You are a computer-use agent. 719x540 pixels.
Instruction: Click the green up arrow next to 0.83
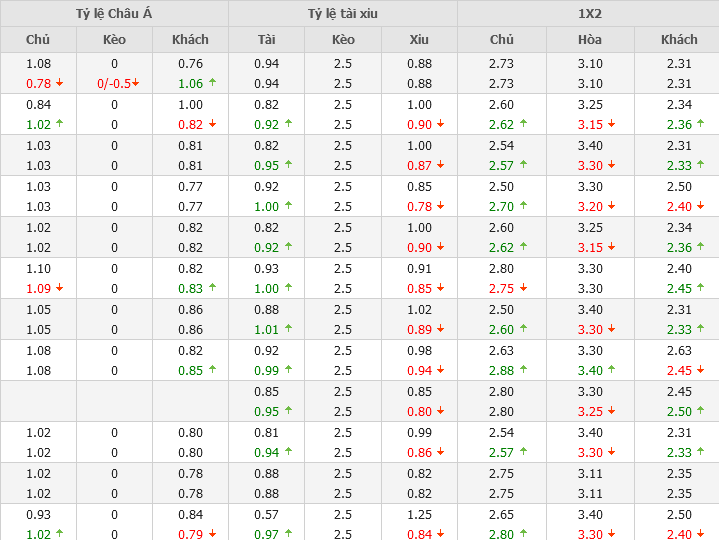(x=212, y=288)
